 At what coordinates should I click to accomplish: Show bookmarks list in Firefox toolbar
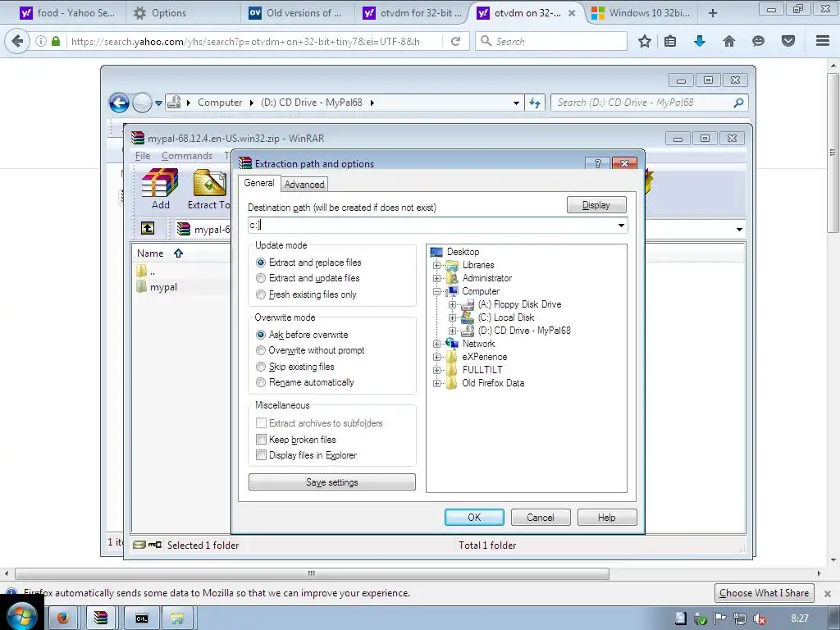point(670,41)
